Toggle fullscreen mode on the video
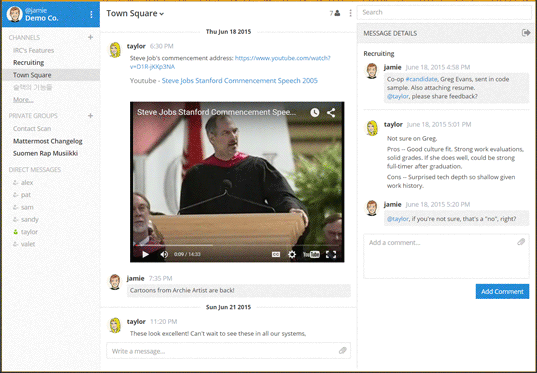Screen dimensions: 537x373 pyautogui.click(x=331, y=254)
